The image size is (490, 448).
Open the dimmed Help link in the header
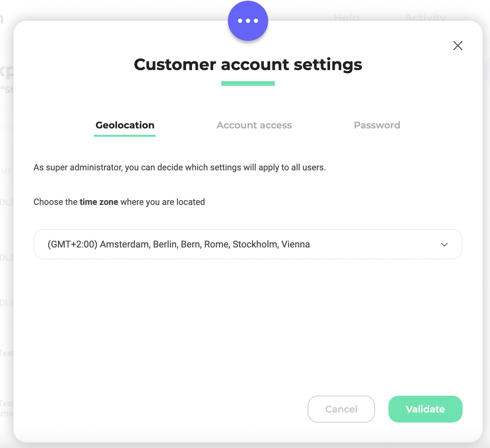click(x=347, y=17)
